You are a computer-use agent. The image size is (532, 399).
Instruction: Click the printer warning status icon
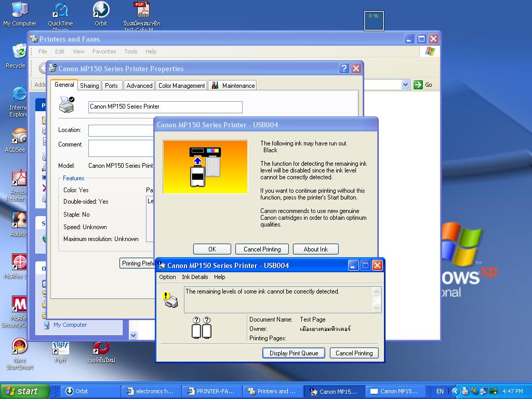click(170, 300)
